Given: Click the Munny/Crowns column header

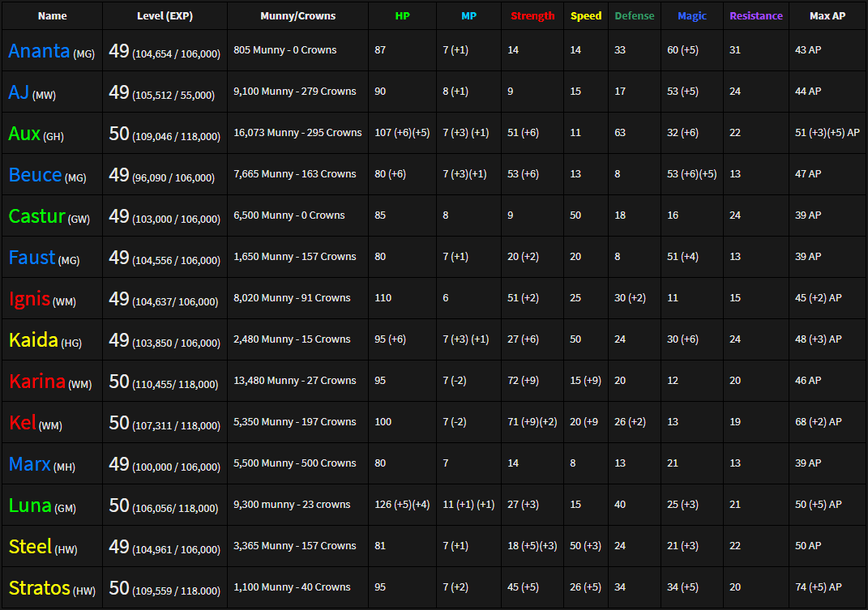Looking at the screenshot, I should click(x=297, y=16).
